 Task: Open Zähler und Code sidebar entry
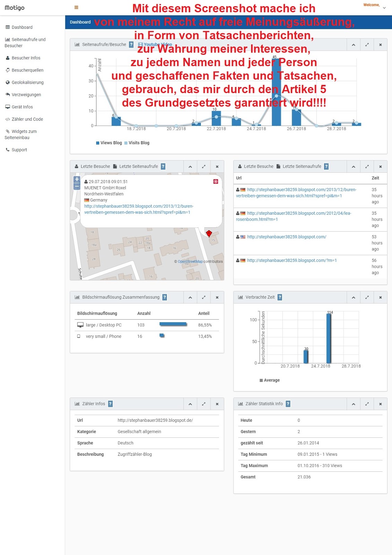click(x=24, y=119)
